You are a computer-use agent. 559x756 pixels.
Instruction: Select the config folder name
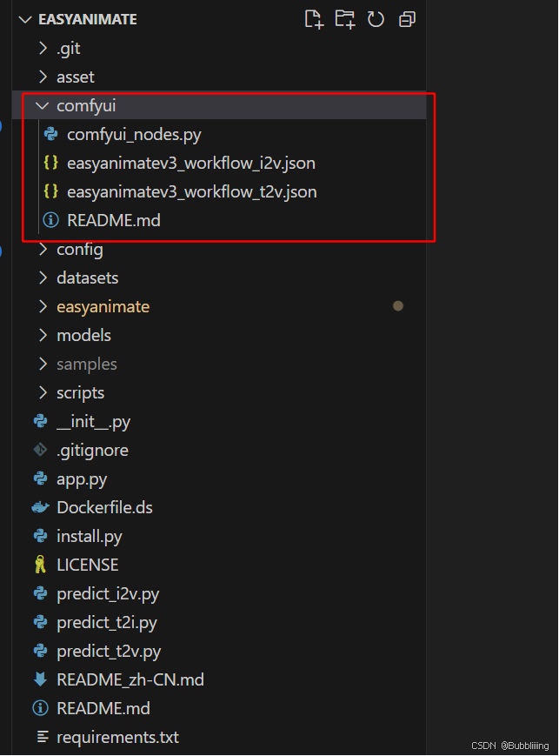[x=80, y=250]
